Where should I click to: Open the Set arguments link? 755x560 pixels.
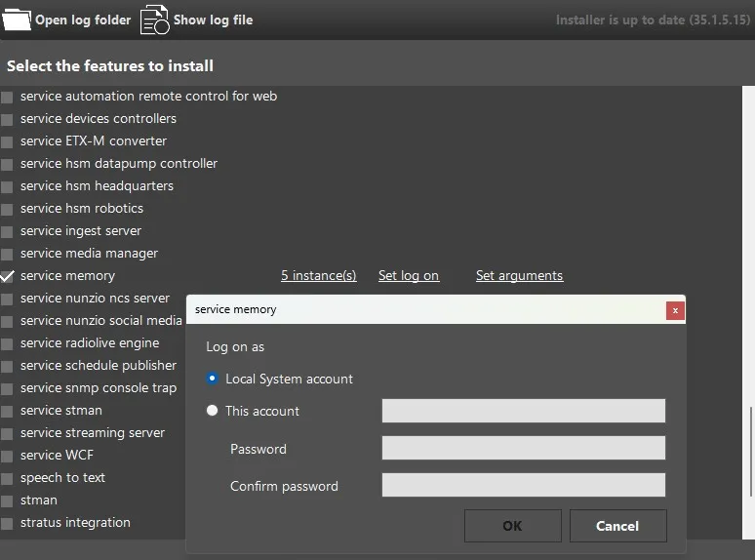519,276
